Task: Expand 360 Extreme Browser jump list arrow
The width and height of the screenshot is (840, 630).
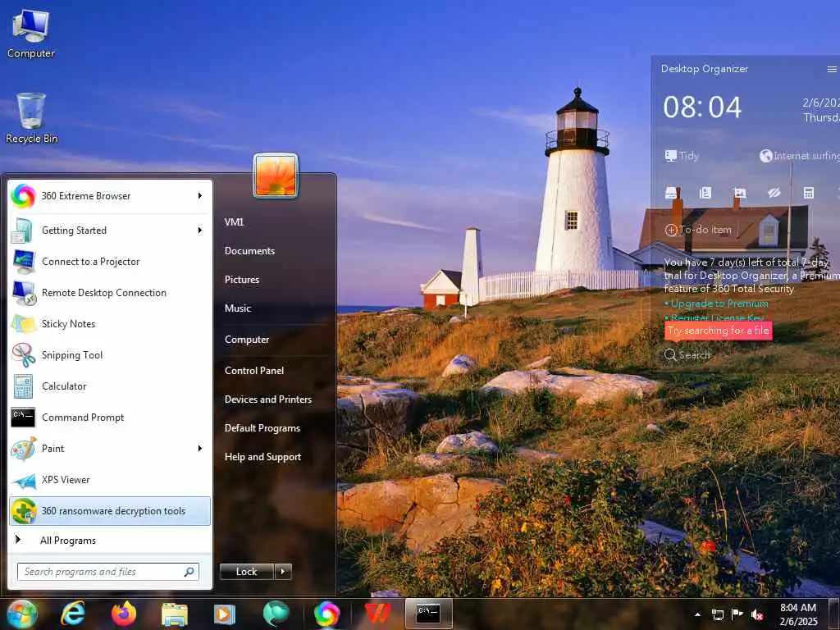Action: click(200, 196)
